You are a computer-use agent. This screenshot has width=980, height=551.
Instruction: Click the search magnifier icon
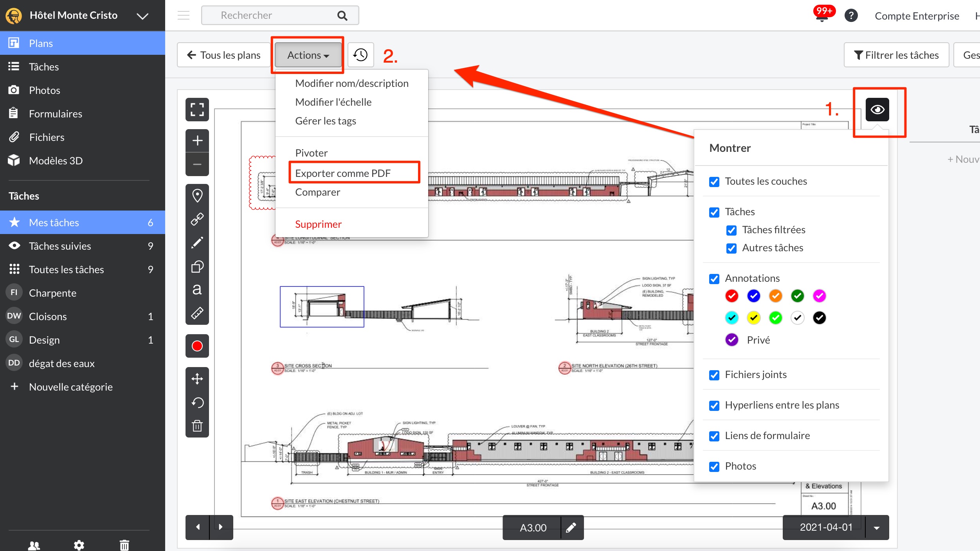pyautogui.click(x=342, y=16)
